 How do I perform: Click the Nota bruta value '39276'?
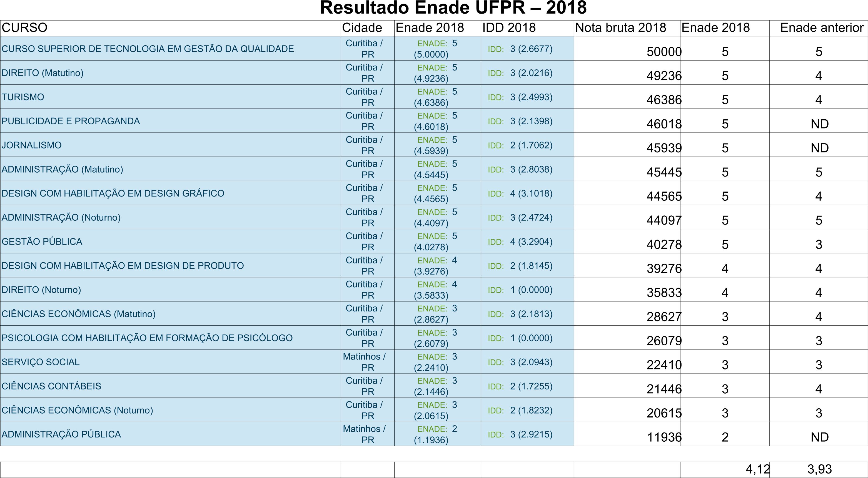point(664,268)
